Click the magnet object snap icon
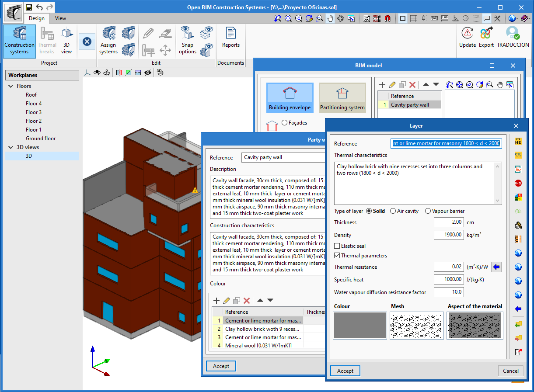 (x=387, y=18)
